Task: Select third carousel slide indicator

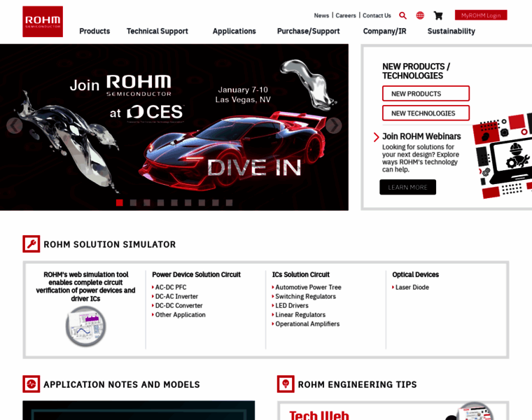Action: coord(147,202)
